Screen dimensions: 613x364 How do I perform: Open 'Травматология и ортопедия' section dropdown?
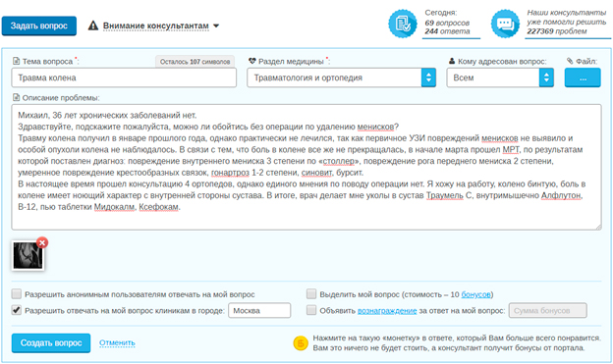341,78
